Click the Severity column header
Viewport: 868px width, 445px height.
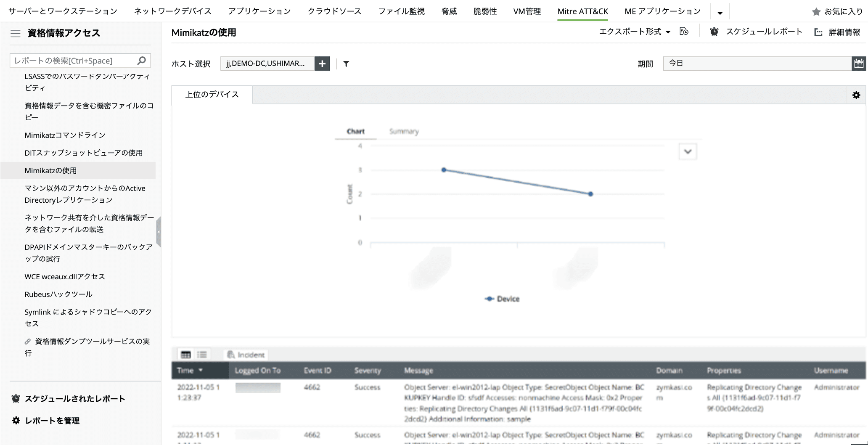point(368,371)
